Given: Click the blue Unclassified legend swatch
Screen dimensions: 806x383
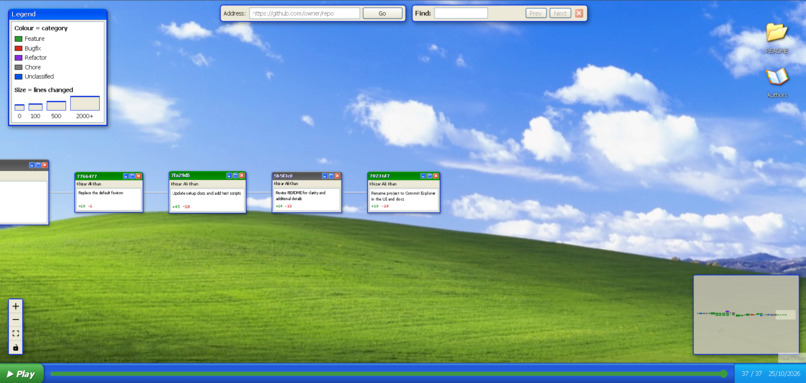Looking at the screenshot, I should coord(19,77).
